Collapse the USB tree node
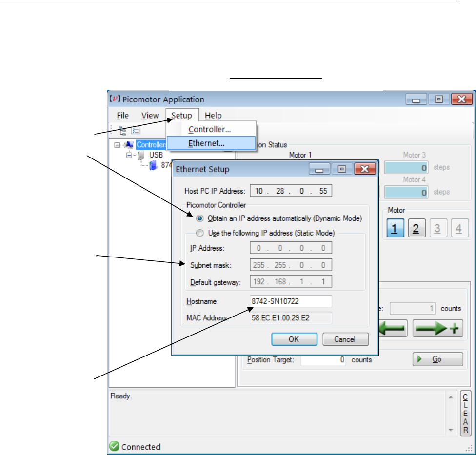This screenshot has width=476, height=455. (129, 156)
